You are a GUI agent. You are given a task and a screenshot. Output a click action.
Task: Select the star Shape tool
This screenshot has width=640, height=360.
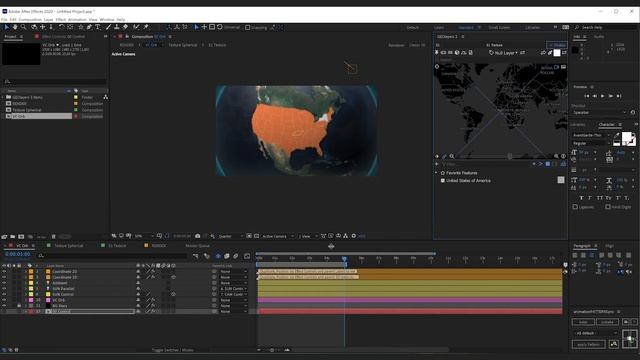click(81, 27)
